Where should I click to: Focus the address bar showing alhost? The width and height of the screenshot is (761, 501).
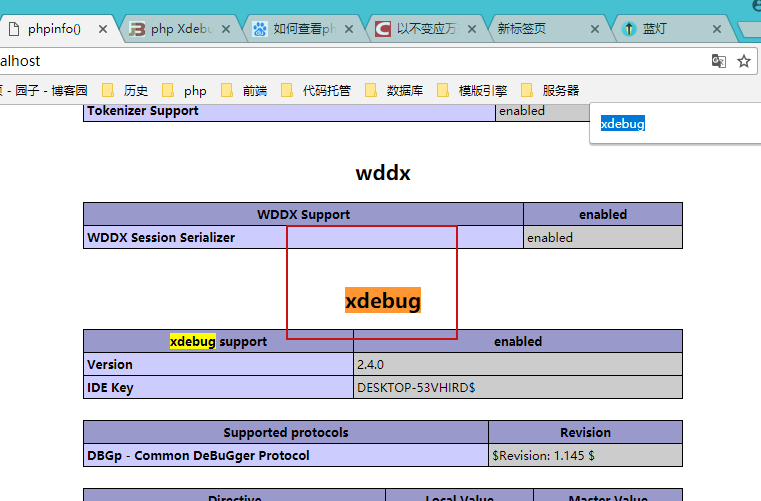coord(352,61)
